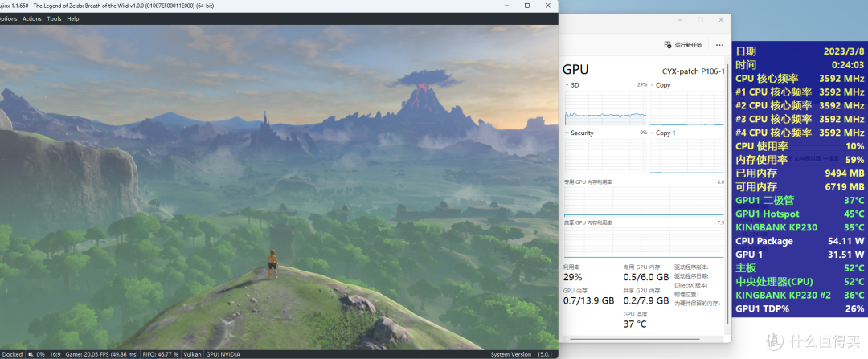Open the Tools menu

tap(54, 18)
